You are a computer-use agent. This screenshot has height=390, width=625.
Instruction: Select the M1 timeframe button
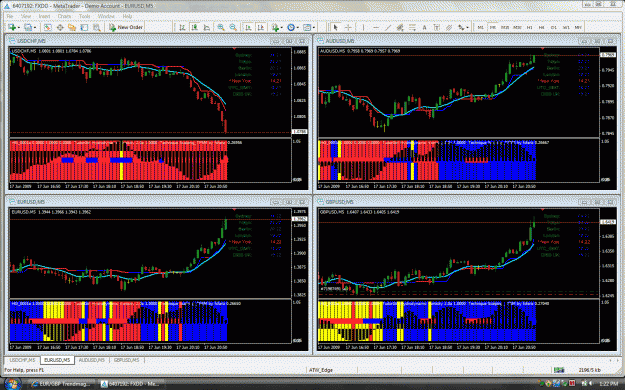pos(481,27)
